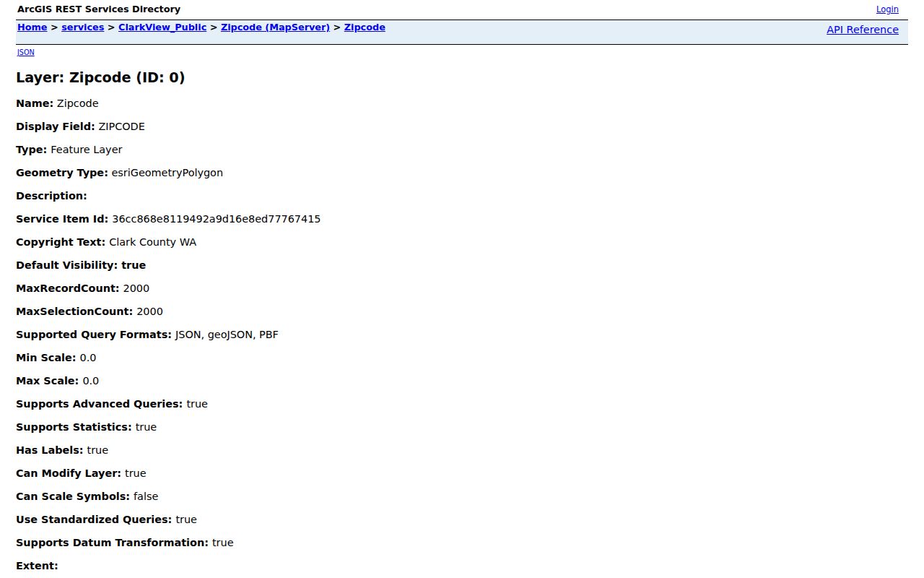Click the MaxRecordCount value 2000

(x=136, y=288)
